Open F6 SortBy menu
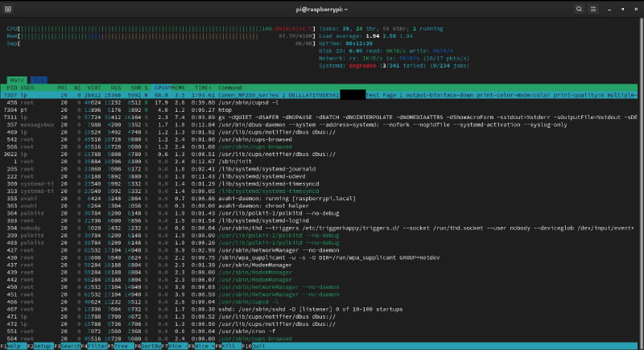Screen dimensions: 644x350 (x=151, y=345)
